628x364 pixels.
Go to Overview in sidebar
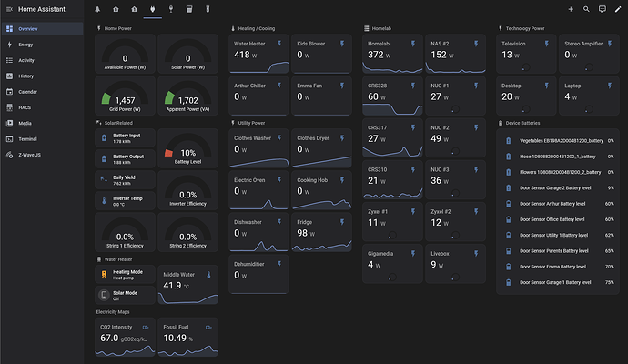coord(43,29)
